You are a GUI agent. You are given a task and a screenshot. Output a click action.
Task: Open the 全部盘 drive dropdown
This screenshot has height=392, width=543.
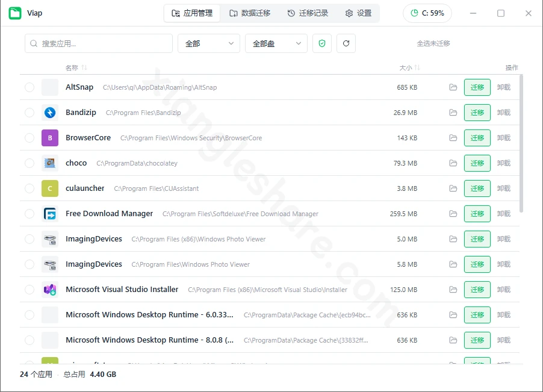[276, 43]
